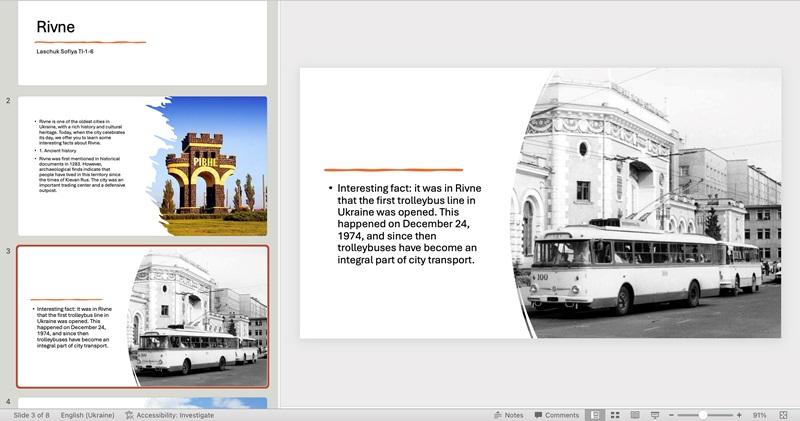Open Slide Sorter grid view
The width and height of the screenshot is (800, 421).
614,414
